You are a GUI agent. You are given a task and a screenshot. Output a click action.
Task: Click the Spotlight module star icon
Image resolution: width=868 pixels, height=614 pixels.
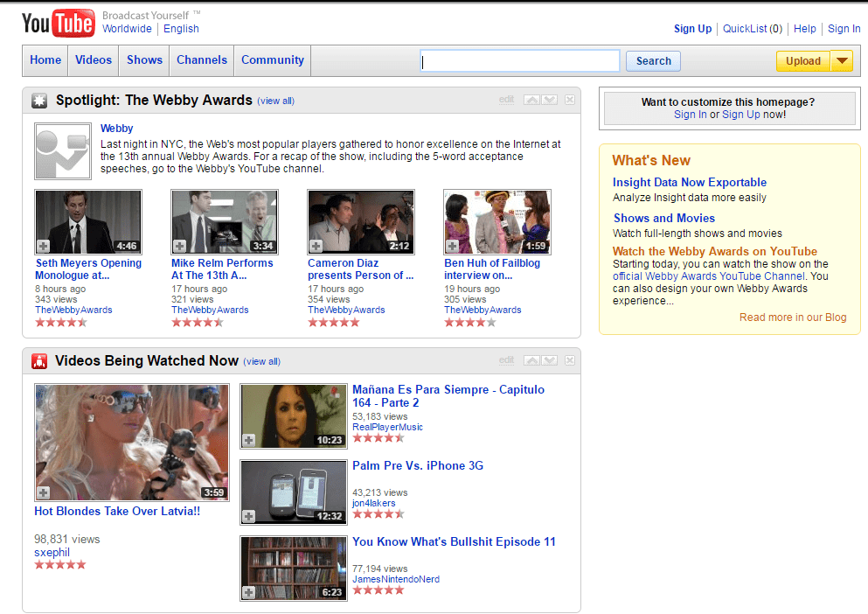tap(39, 101)
